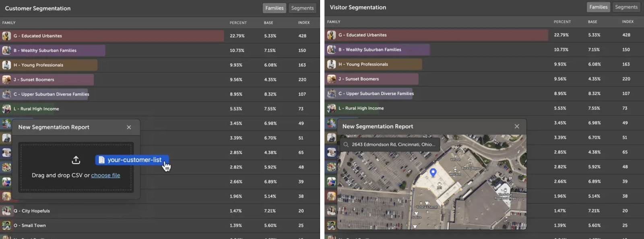Image resolution: width=644 pixels, height=239 pixels.
Task: Select Segments tab in Visitor Segmentation panel
Action: (x=626, y=7)
